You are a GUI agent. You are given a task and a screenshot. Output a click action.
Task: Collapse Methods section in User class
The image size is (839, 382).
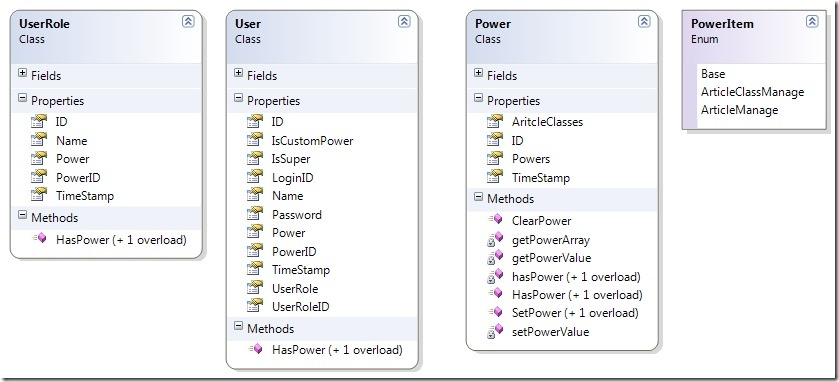(239, 326)
